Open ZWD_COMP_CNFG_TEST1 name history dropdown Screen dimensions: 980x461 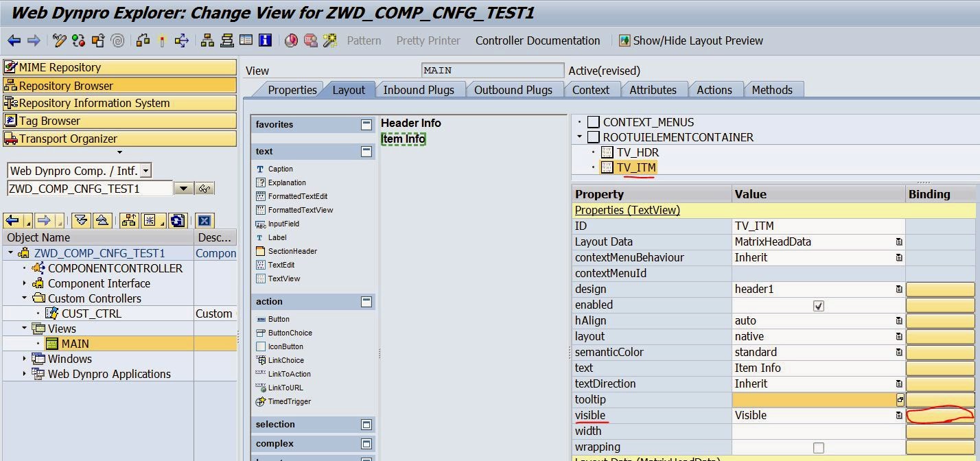point(183,189)
